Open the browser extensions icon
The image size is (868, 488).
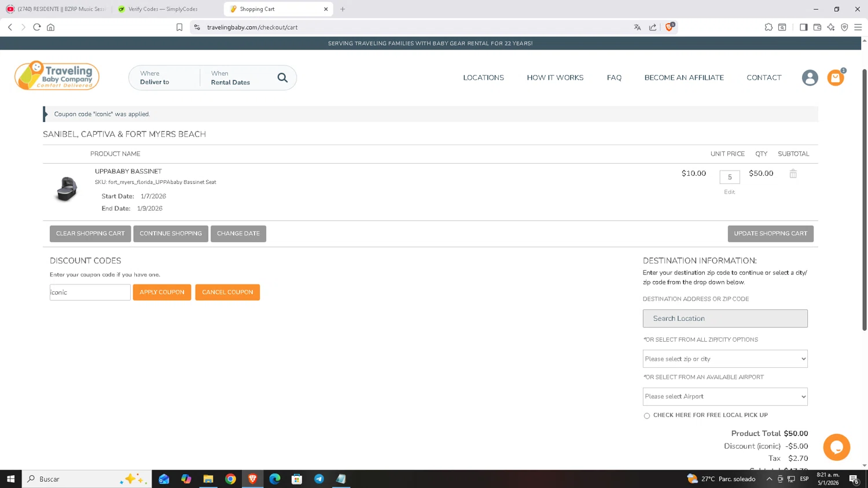pos(768,27)
